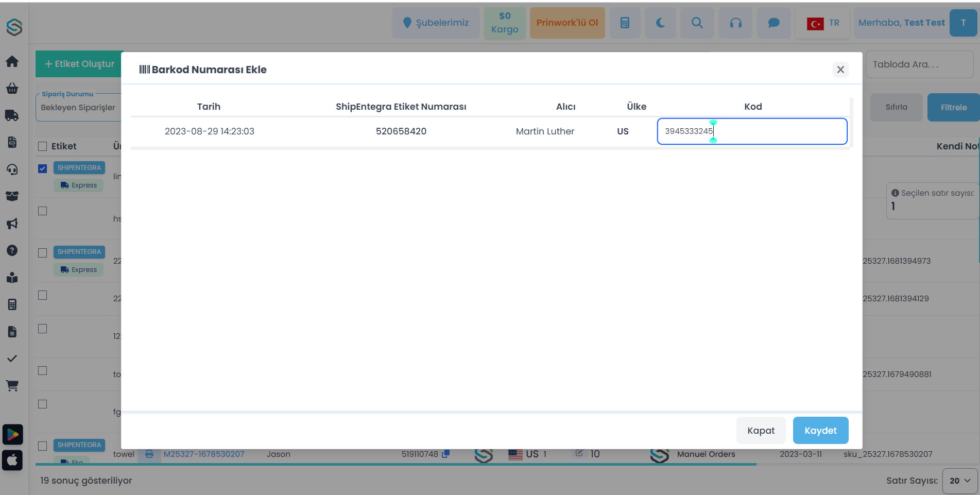Check the second SHIPENTEGRA Express row checkbox
The image size is (980, 495).
43,253
